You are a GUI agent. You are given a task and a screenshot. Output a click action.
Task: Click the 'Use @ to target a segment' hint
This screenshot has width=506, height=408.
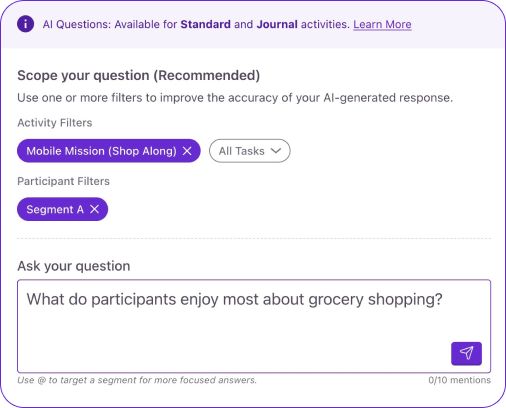[137, 380]
